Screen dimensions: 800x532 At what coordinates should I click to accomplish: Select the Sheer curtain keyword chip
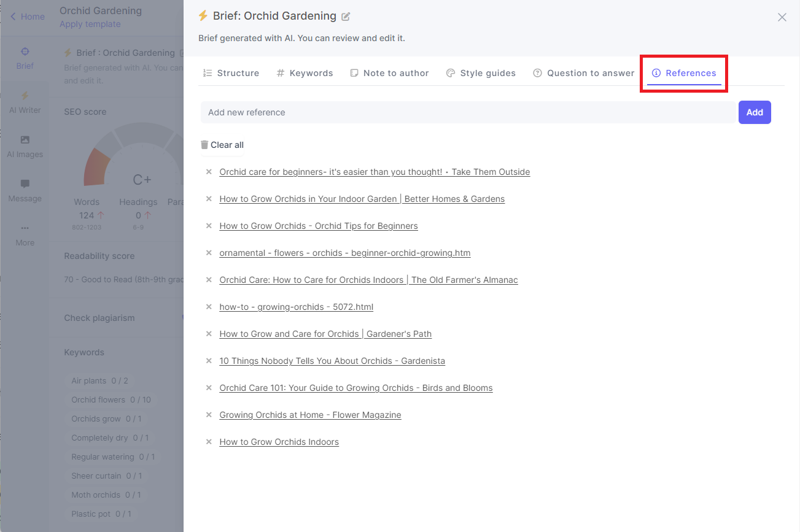pos(106,476)
